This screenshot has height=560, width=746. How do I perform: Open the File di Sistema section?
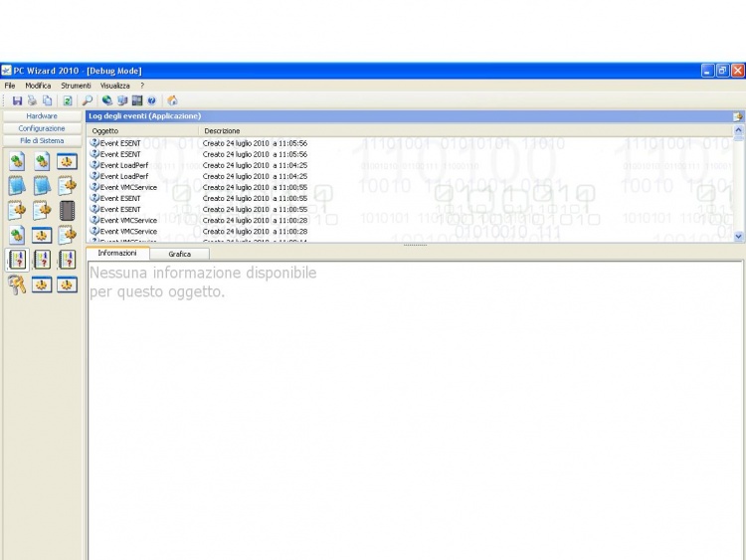(42, 140)
